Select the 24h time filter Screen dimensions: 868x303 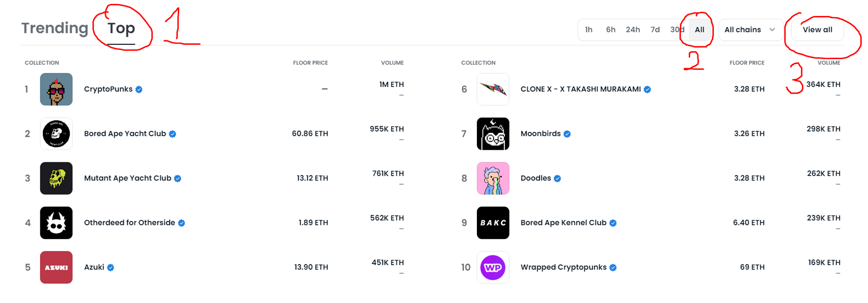click(x=633, y=30)
